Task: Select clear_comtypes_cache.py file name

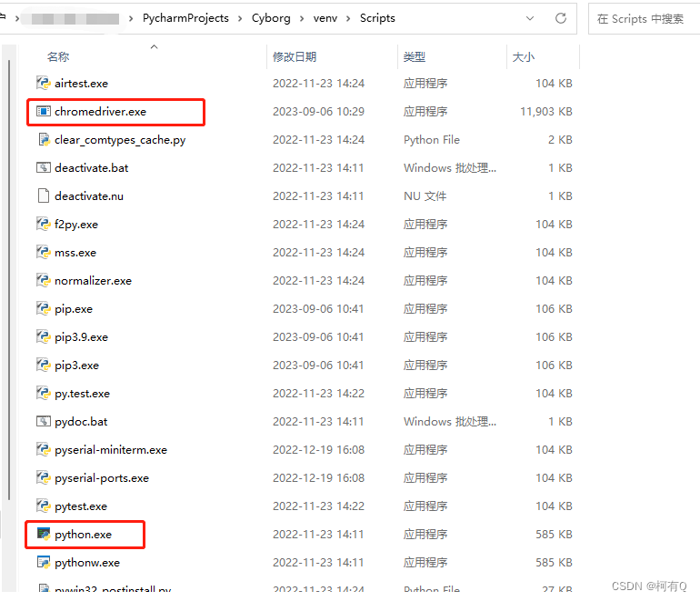Action: (x=120, y=140)
